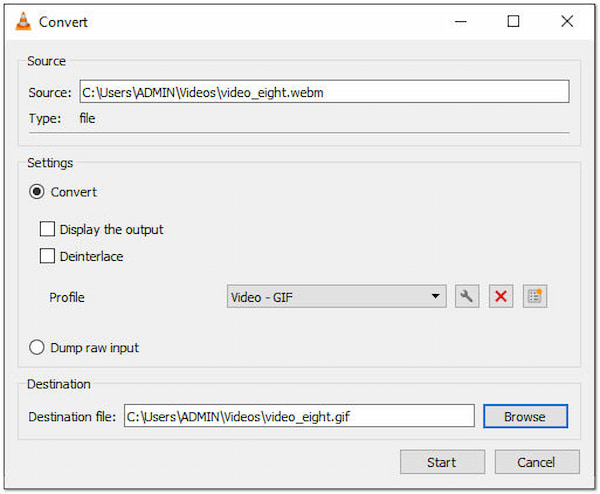Select the Dump raw input option
This screenshot has width=600, height=494.
pos(37,347)
